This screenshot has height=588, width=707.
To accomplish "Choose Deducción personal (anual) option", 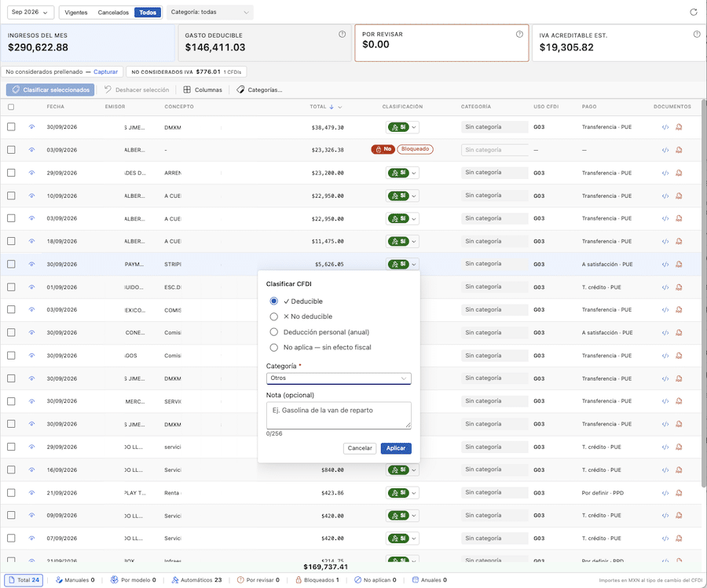I will 273,332.
